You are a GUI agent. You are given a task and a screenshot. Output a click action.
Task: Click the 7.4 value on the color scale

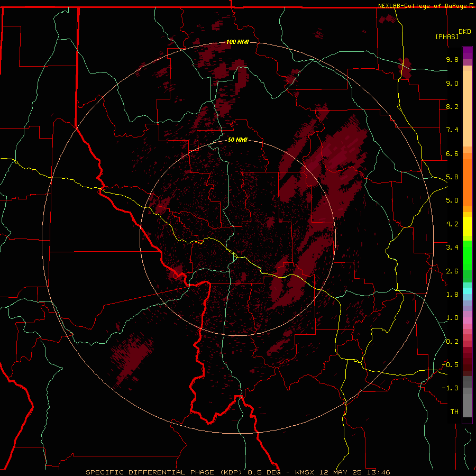pyautogui.click(x=452, y=130)
